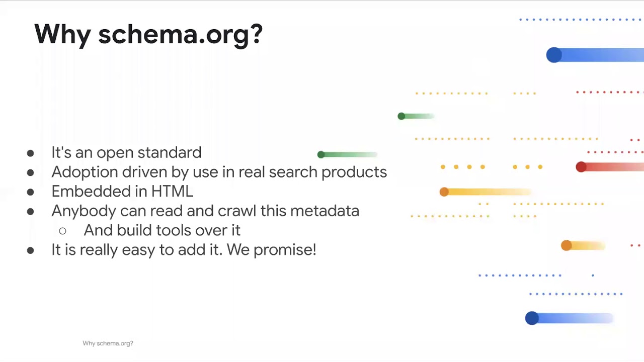
Task: Click the orange circle on the long yellow bar
Action: [444, 192]
